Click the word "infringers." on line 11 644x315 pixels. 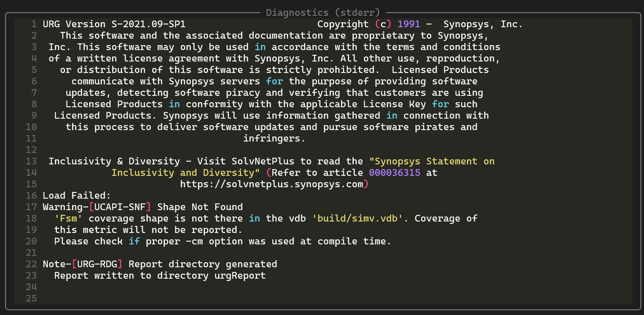274,139
